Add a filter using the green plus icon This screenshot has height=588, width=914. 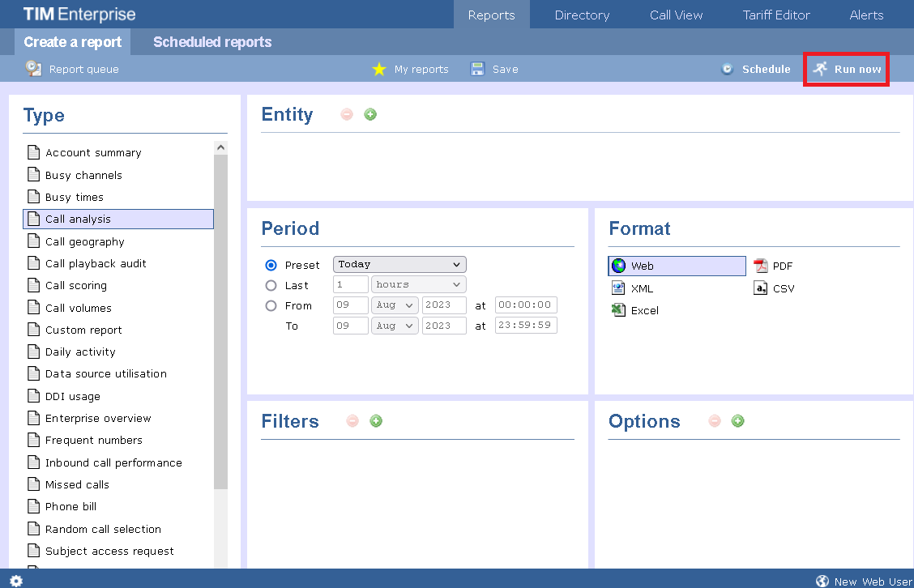pos(376,420)
